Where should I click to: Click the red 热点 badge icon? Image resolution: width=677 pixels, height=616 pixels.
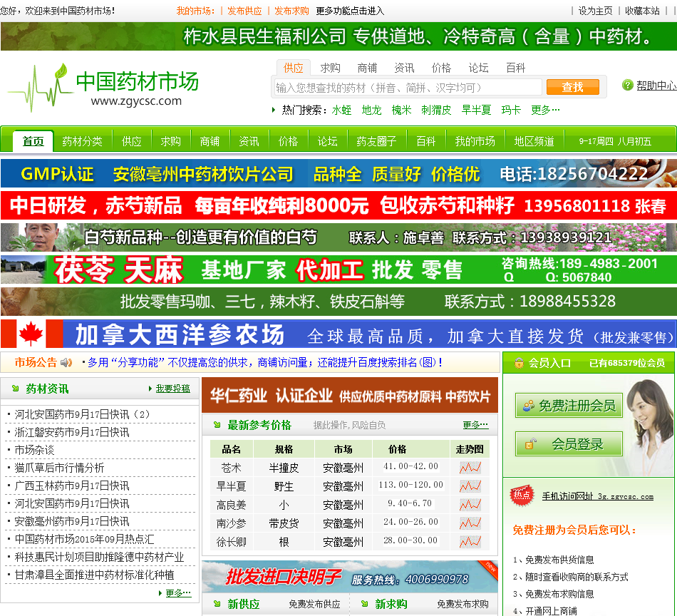point(522,496)
